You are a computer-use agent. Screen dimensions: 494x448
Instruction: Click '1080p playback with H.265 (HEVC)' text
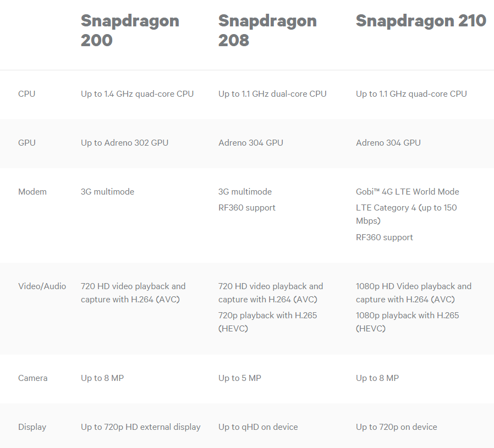(408, 322)
